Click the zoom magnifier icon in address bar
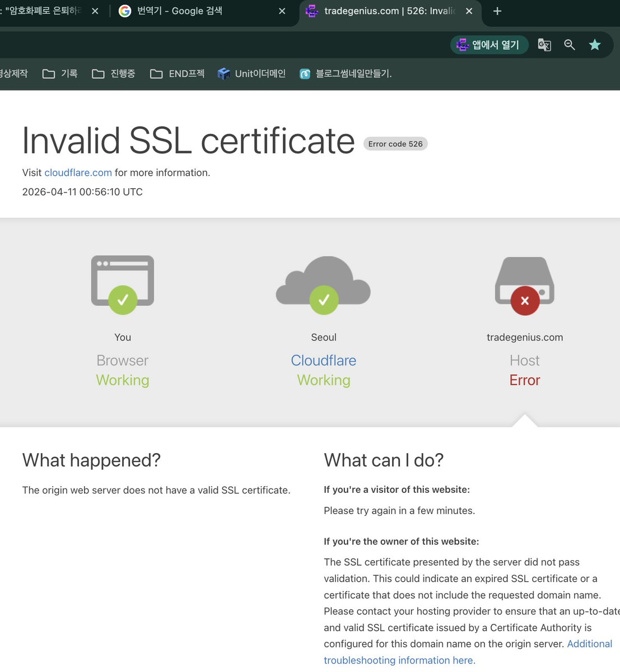 coord(570,45)
